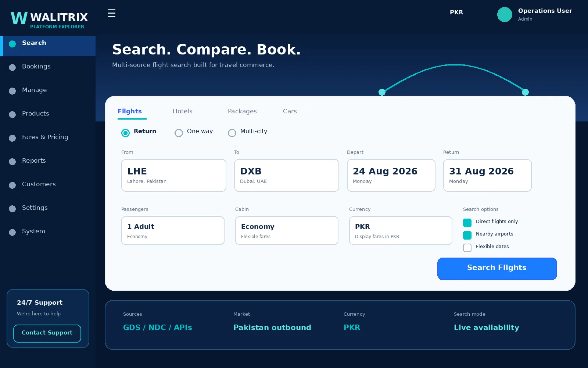Click the dot icon beside Products
588x368 pixels.
[12, 114]
